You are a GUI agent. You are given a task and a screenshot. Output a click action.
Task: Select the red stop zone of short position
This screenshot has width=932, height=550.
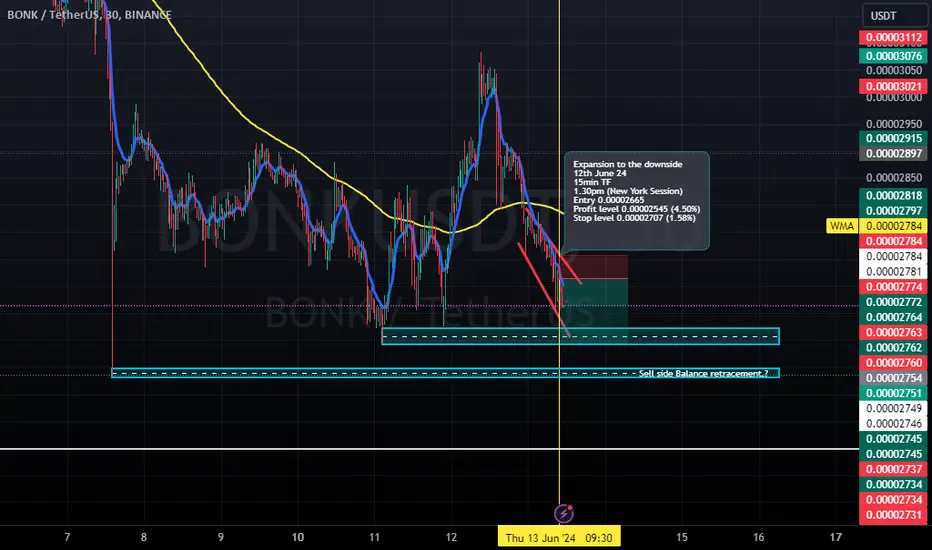pos(597,267)
